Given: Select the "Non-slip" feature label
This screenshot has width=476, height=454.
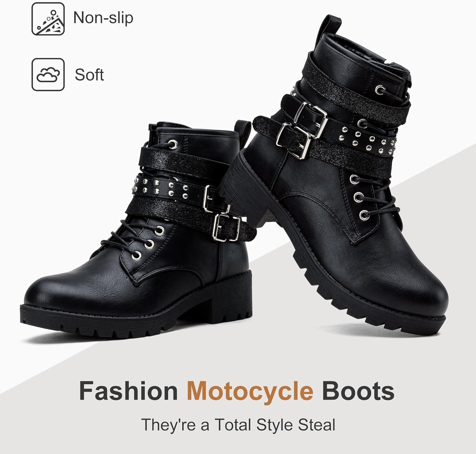Looking at the screenshot, I should coord(103,17).
